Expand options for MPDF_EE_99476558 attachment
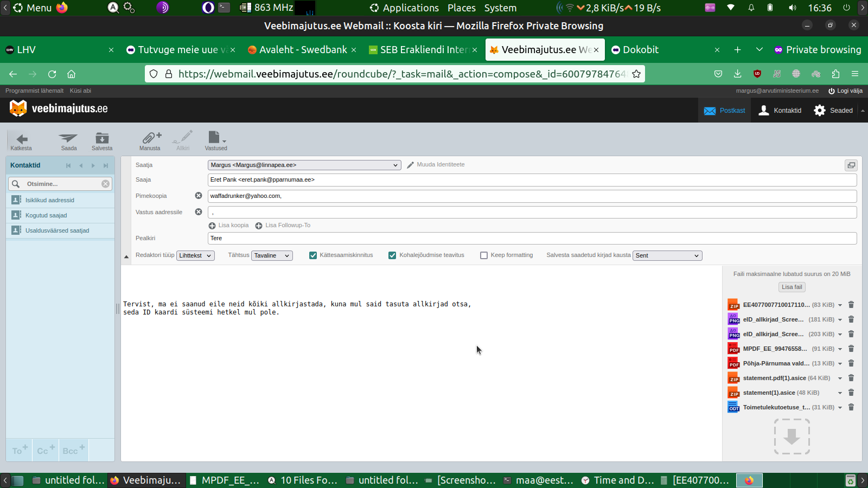Screen dimensions: 868x488 tap(840, 349)
